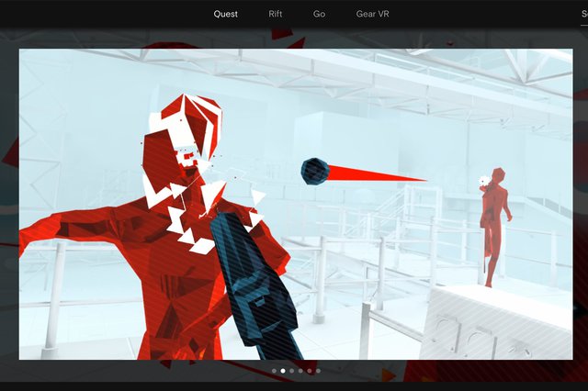The image size is (588, 391).
Task: Open the SUPERHOT gameplay screenshot
Action: pos(296,204)
